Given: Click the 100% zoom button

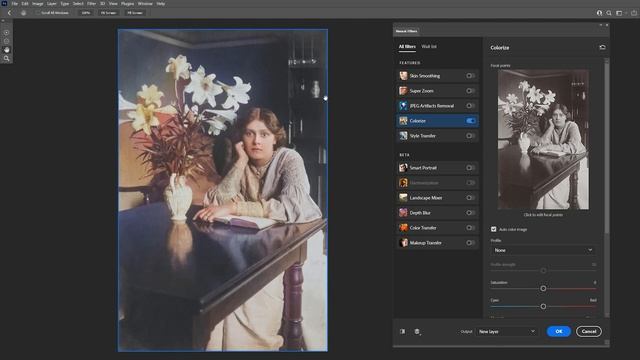Looking at the screenshot, I should 86,13.
